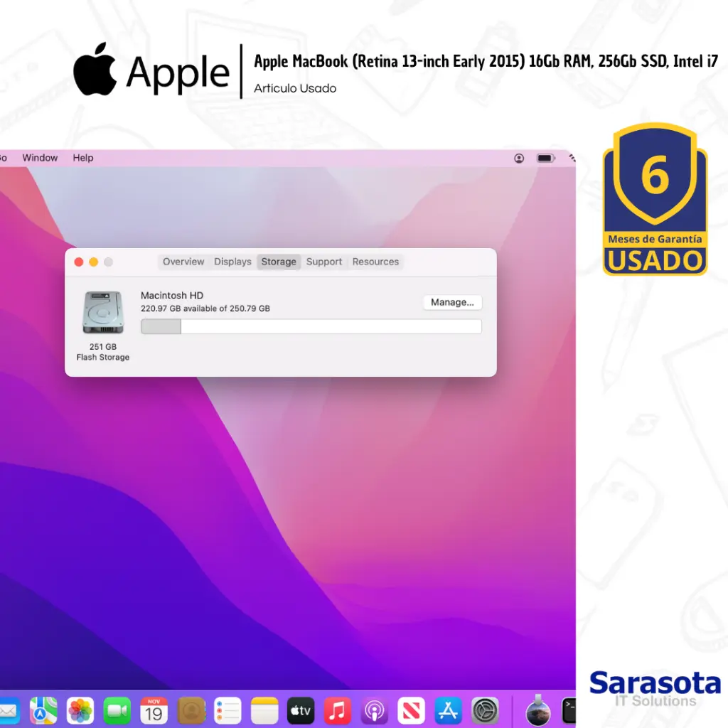Launch the Photos app in dock

[80, 710]
